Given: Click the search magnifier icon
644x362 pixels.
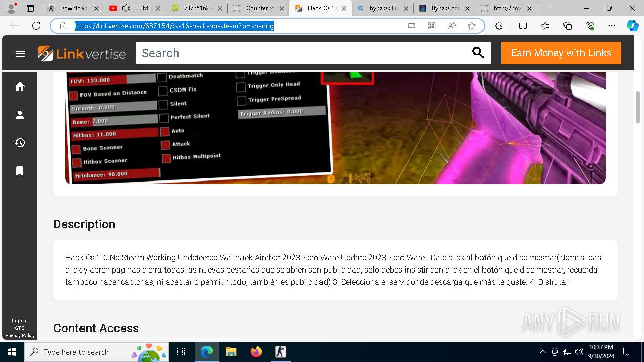Looking at the screenshot, I should [478, 53].
